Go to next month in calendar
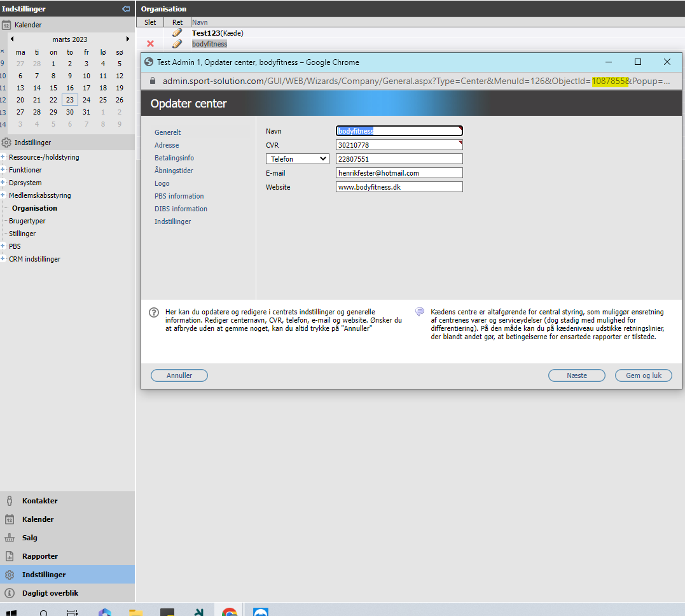Screen dimensions: 685x616 pyautogui.click(x=128, y=39)
